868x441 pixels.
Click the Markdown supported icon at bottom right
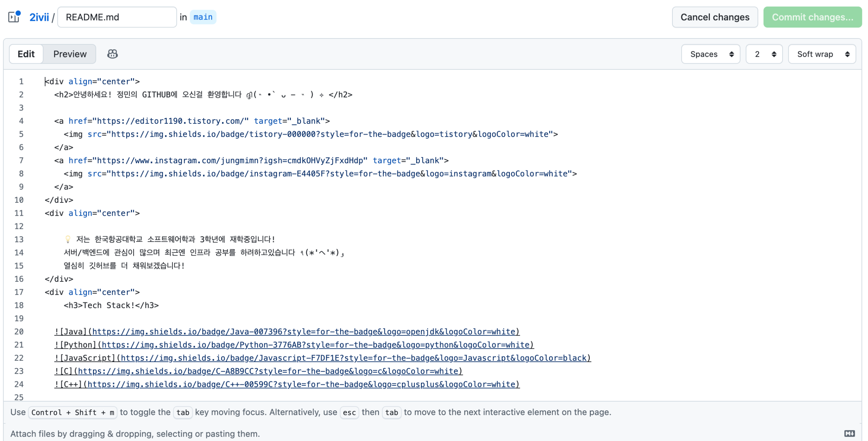click(849, 433)
